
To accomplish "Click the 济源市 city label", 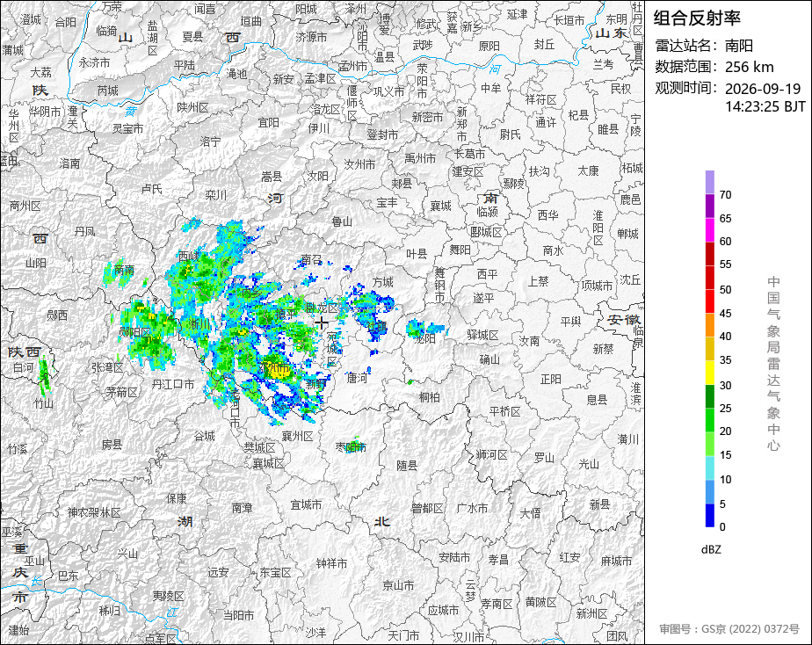I will tap(311, 37).
